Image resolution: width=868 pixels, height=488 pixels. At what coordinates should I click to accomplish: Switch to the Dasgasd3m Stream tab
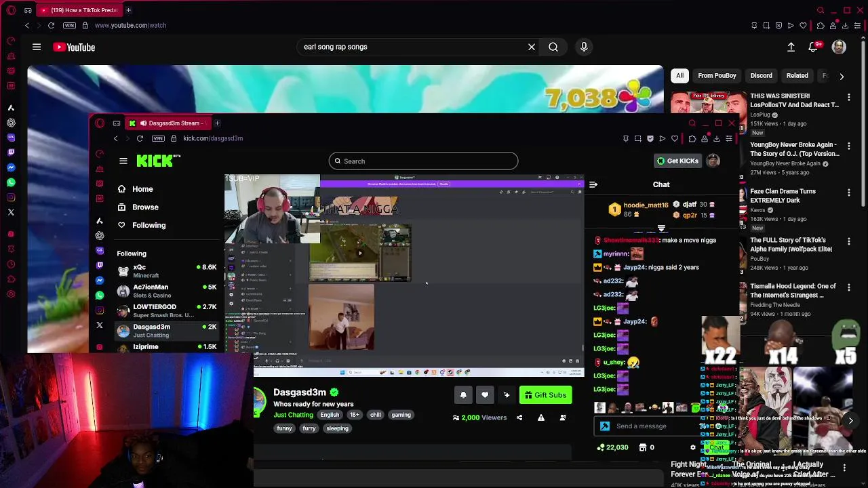[169, 123]
